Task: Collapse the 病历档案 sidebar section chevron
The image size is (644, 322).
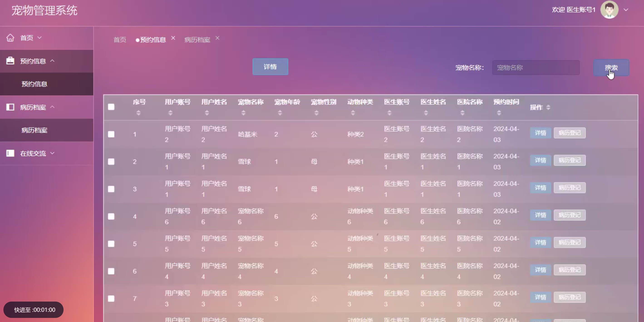Action: click(x=52, y=107)
